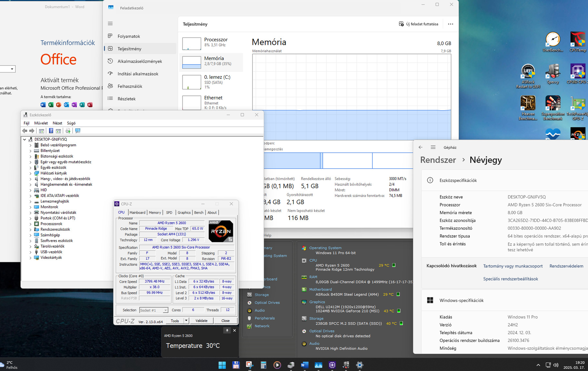Launch Heaven Benchmark desktop icon
The width and height of the screenshot is (588, 371).
528,108
